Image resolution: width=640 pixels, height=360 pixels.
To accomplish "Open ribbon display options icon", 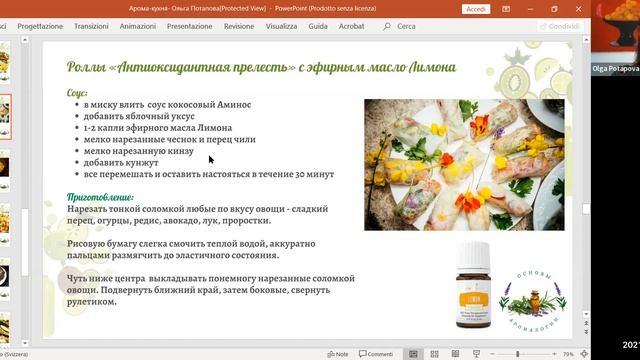I will 506,9.
